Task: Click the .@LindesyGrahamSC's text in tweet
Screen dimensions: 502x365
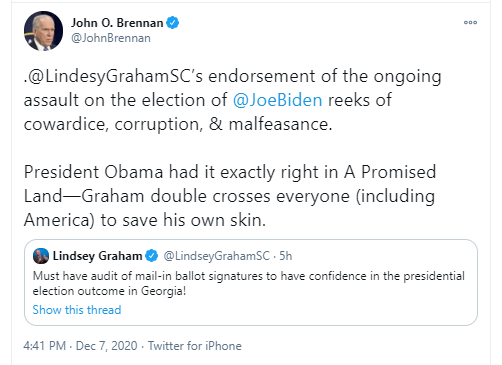Action: pyautogui.click(x=113, y=76)
